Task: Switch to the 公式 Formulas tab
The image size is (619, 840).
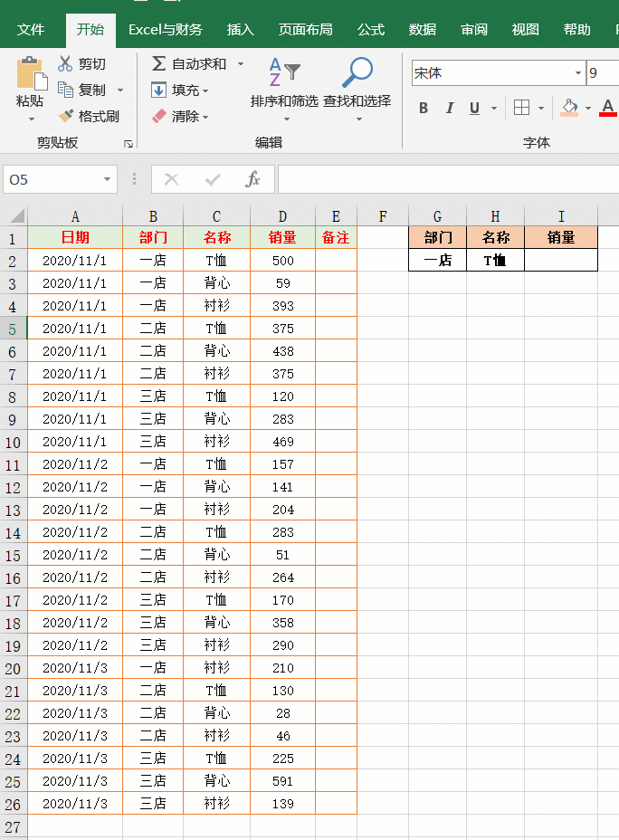Action: coord(370,30)
